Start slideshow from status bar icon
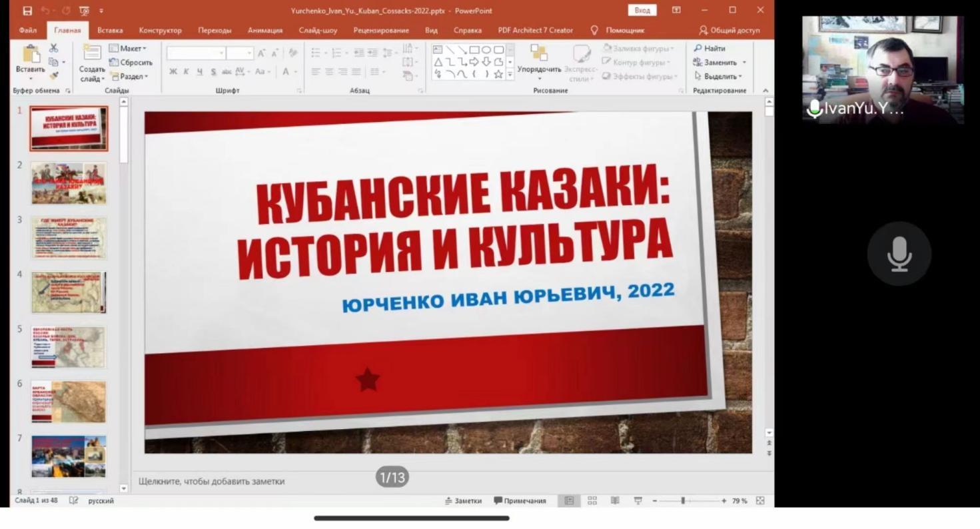The width and height of the screenshot is (980, 529). pos(638,501)
